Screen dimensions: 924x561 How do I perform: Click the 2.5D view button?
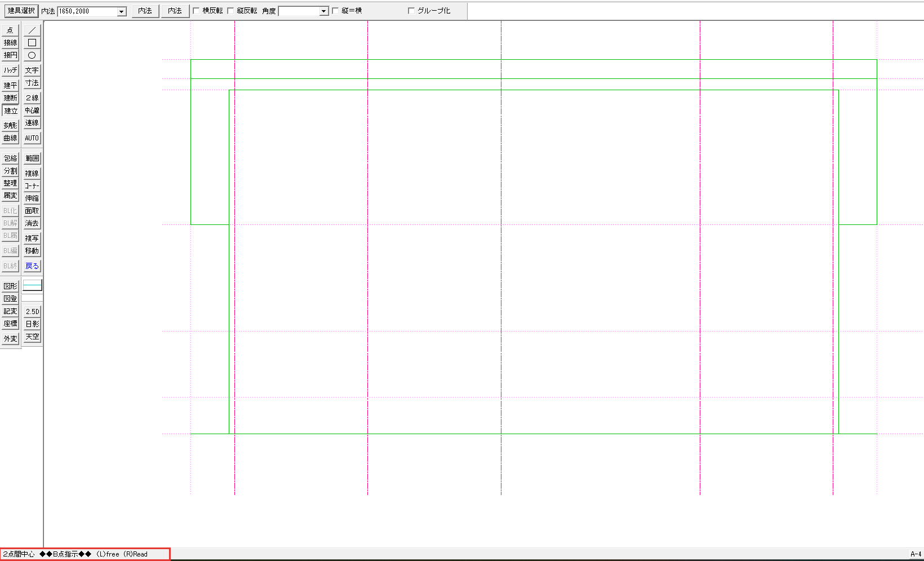coord(32,312)
